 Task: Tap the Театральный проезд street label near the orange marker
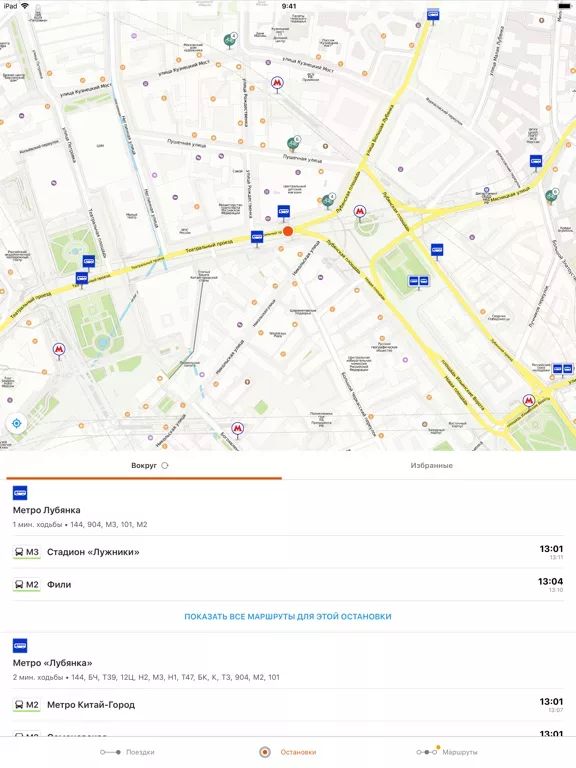[209, 246]
